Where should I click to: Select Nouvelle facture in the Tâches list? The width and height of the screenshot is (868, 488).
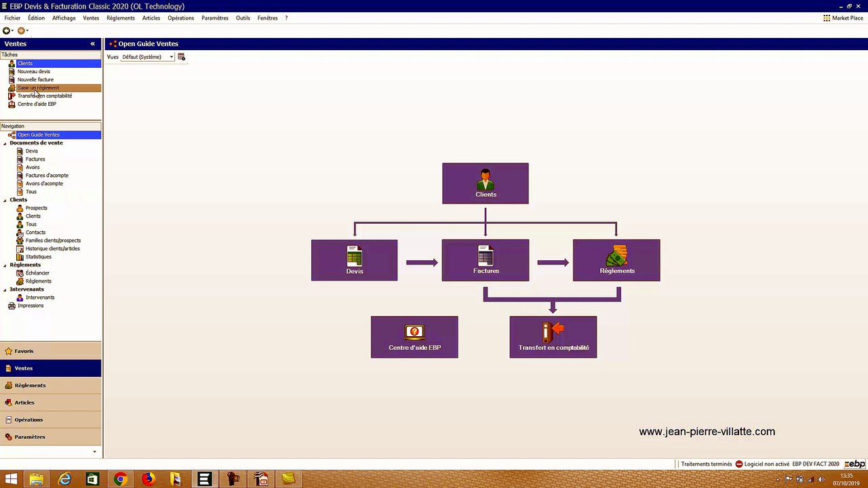pos(35,79)
